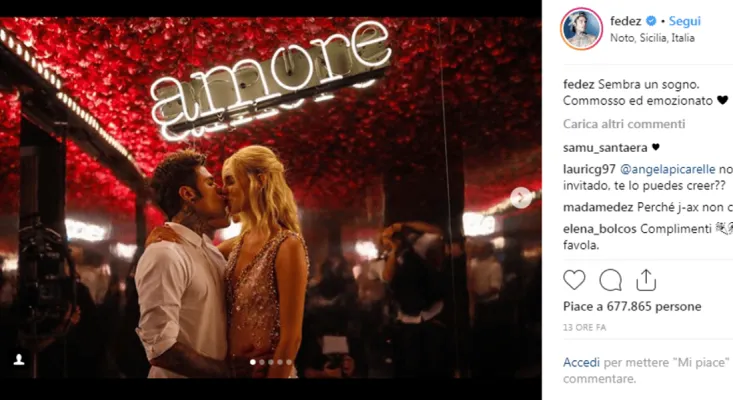Open the comment bubble icon
Viewport: 733px width, 400px height.
point(611,280)
